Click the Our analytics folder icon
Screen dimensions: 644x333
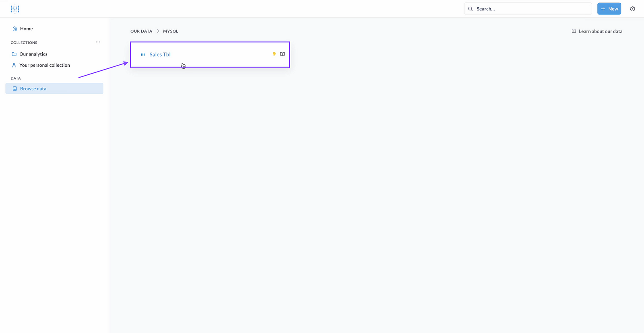pyautogui.click(x=14, y=54)
